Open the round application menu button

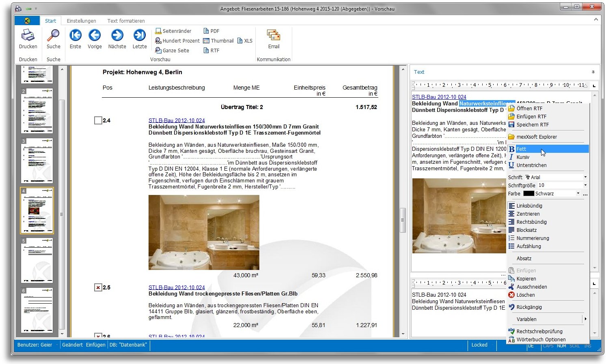27,21
